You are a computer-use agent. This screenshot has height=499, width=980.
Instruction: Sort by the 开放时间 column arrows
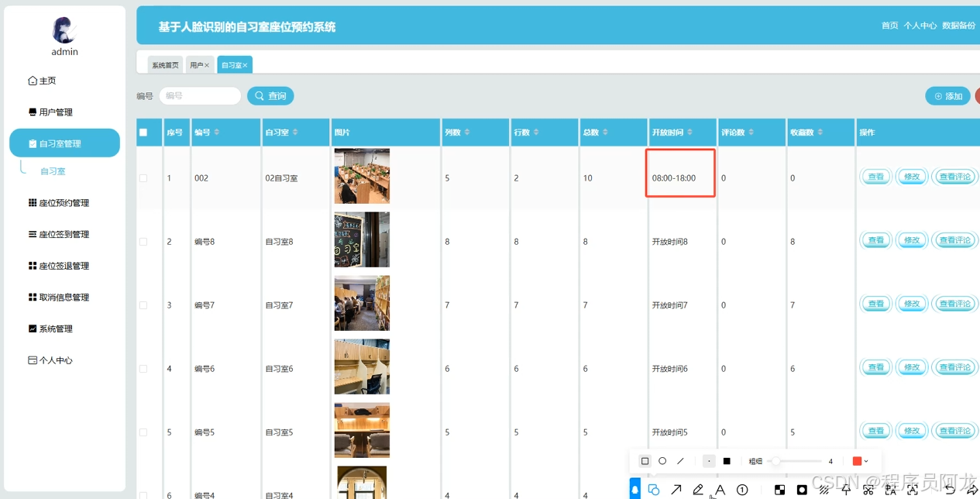[689, 132]
